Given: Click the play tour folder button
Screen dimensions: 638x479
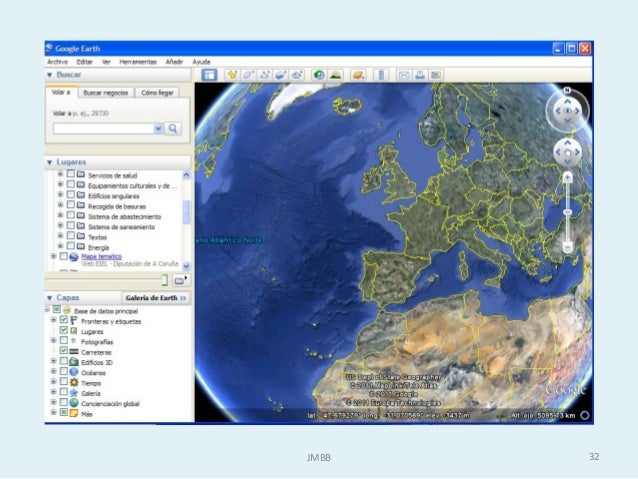Looking at the screenshot, I should coord(181,280).
